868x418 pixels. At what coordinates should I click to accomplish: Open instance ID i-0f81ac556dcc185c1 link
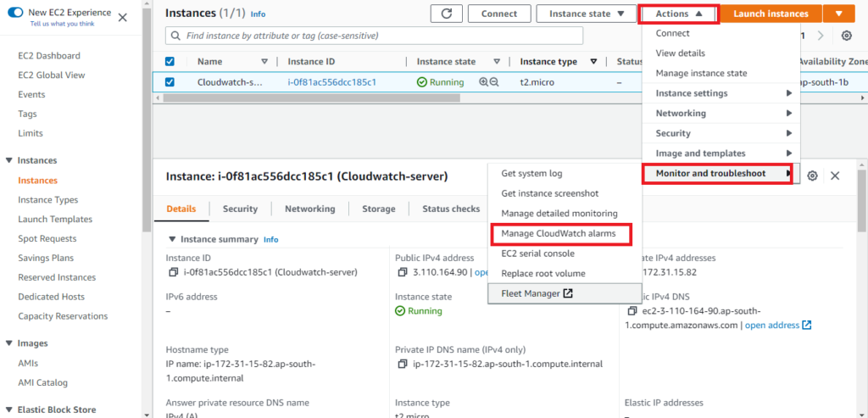click(x=332, y=82)
